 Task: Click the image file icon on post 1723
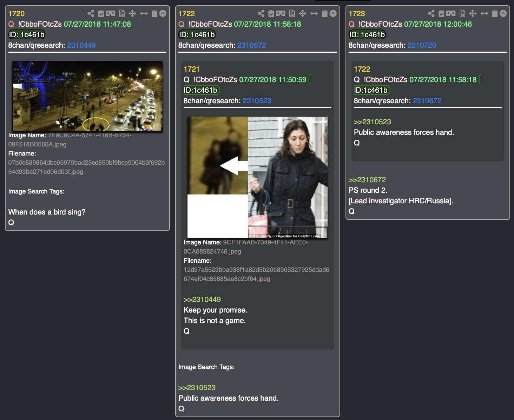pyautogui.click(x=462, y=14)
